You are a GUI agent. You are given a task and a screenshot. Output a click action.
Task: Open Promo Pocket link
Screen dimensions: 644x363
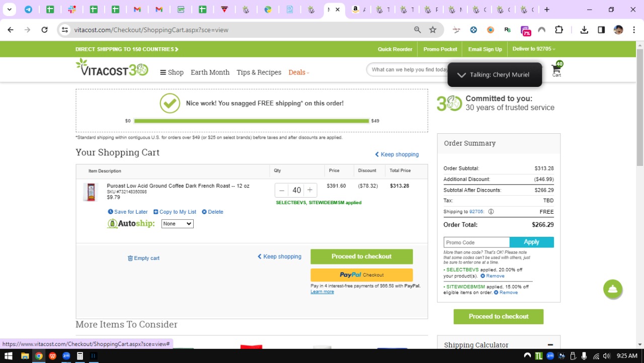pos(440,49)
